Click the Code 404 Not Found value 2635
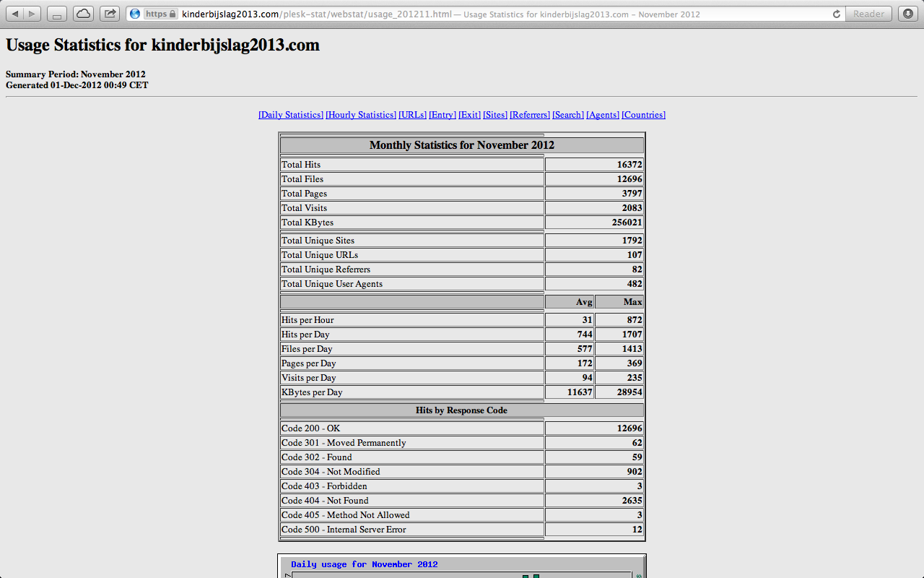 point(632,501)
